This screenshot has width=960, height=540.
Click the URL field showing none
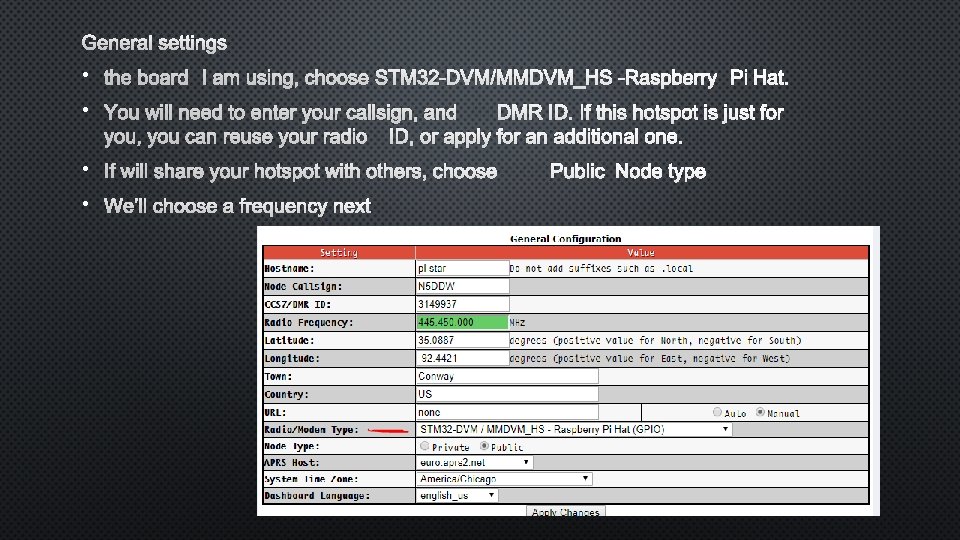point(507,412)
